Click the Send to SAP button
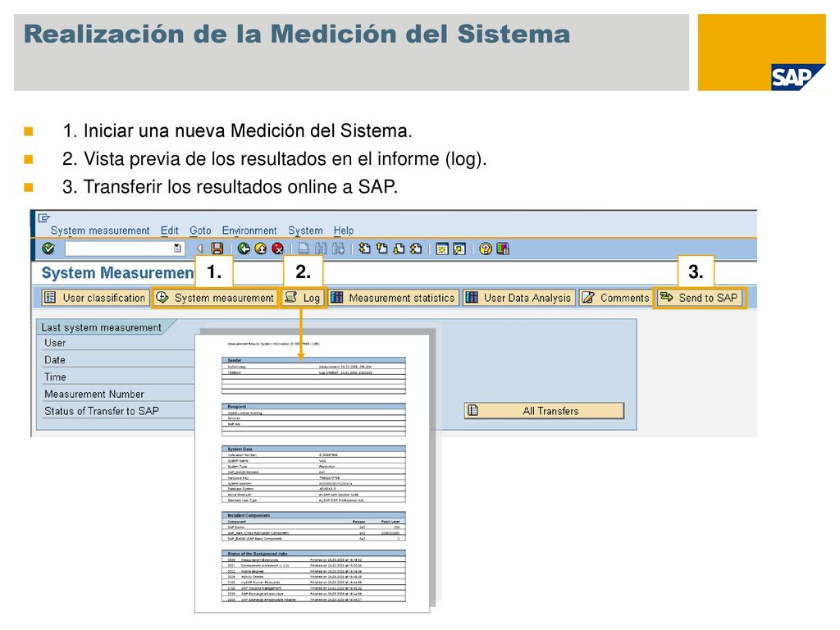Image resolution: width=840 pixels, height=630 pixels. (x=699, y=297)
